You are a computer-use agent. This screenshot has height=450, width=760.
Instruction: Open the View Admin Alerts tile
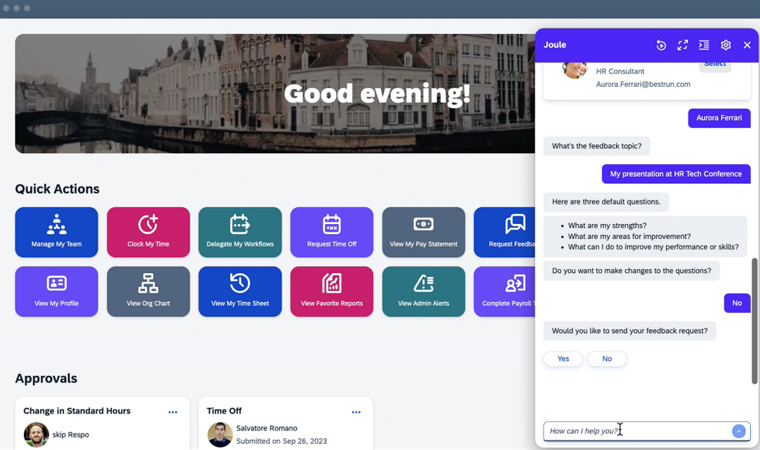click(x=423, y=291)
